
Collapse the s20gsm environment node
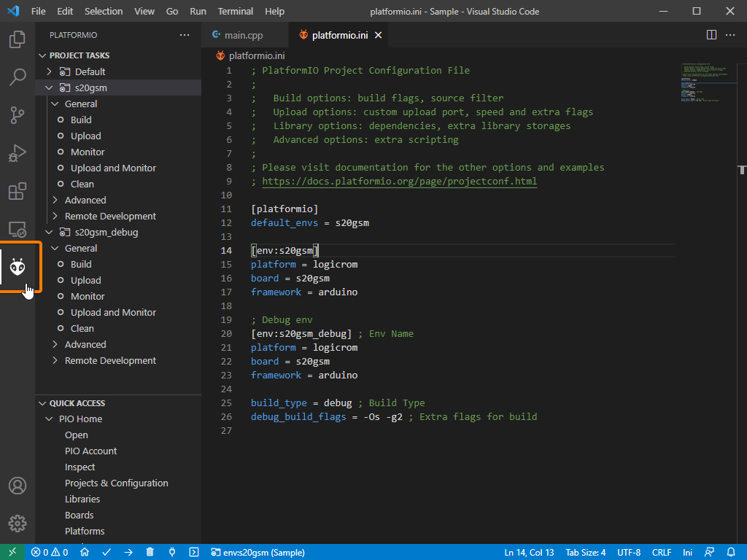49,87
